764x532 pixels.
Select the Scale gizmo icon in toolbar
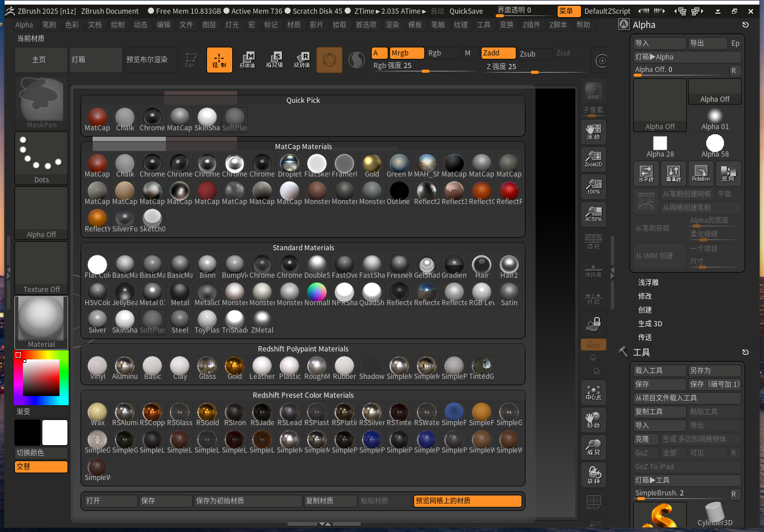[274, 60]
